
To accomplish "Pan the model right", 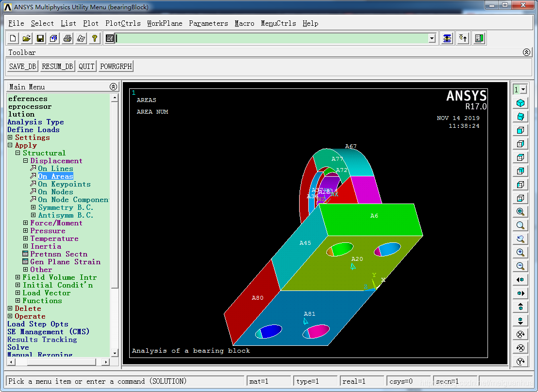I will (x=520, y=293).
